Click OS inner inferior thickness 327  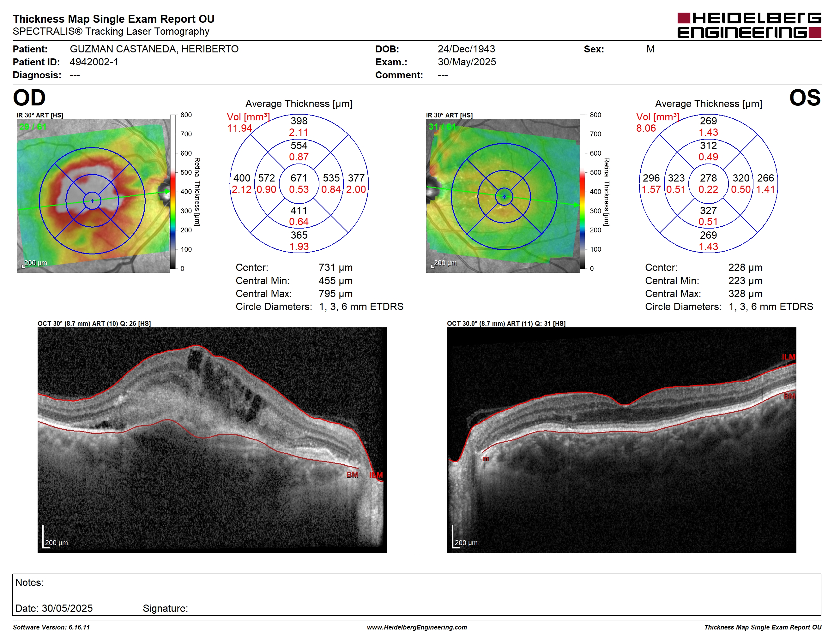(x=708, y=211)
